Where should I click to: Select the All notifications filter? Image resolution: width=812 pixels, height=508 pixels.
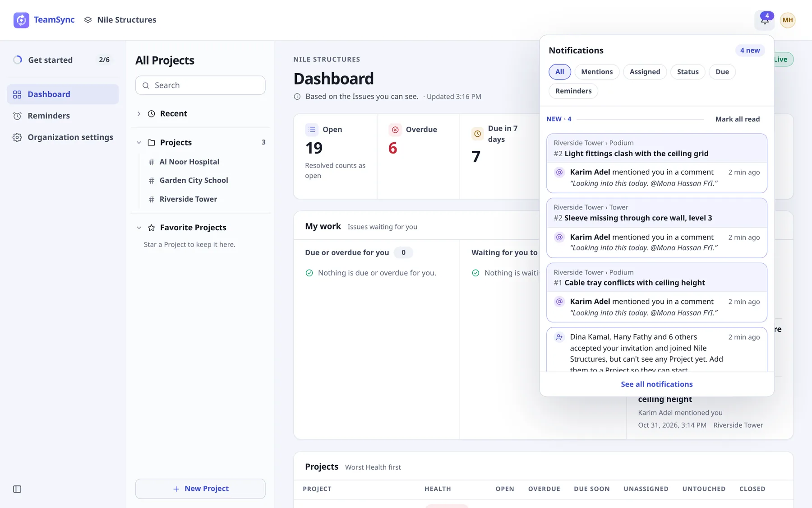(560, 72)
